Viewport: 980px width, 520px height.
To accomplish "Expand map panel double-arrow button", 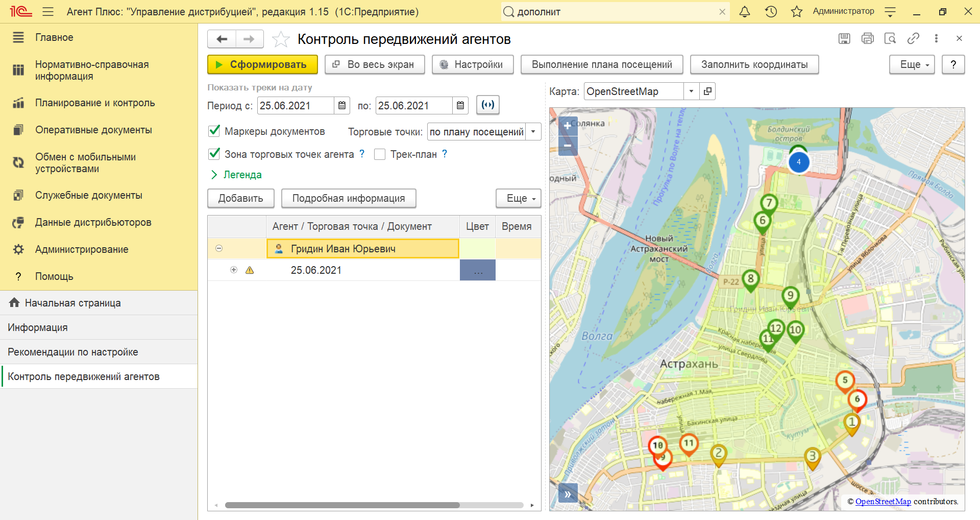I will click(x=568, y=494).
